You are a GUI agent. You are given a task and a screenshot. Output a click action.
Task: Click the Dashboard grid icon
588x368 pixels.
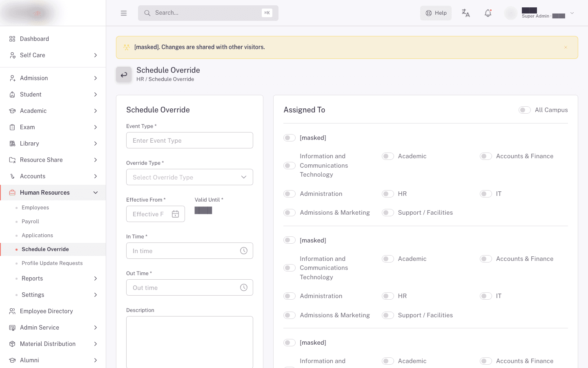point(12,39)
